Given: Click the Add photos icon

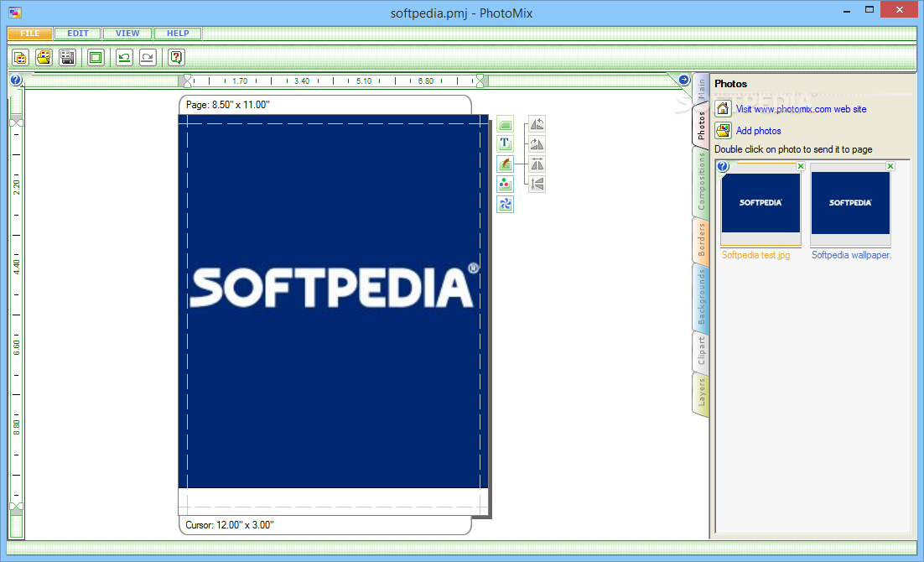Looking at the screenshot, I should point(723,130).
